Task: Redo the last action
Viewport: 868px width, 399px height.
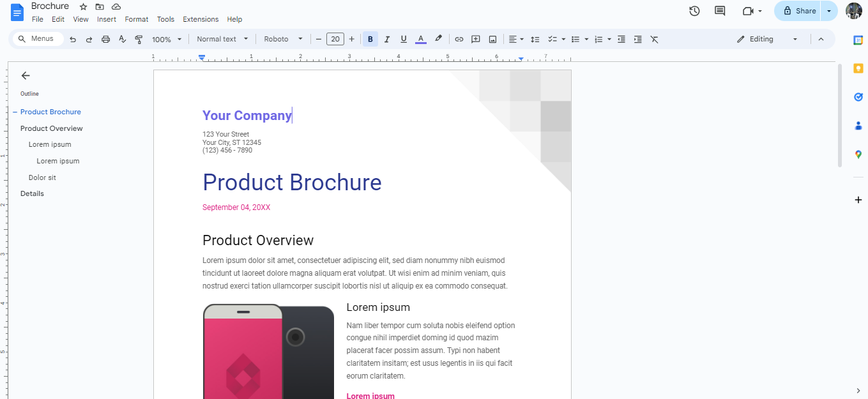Action: (89, 39)
